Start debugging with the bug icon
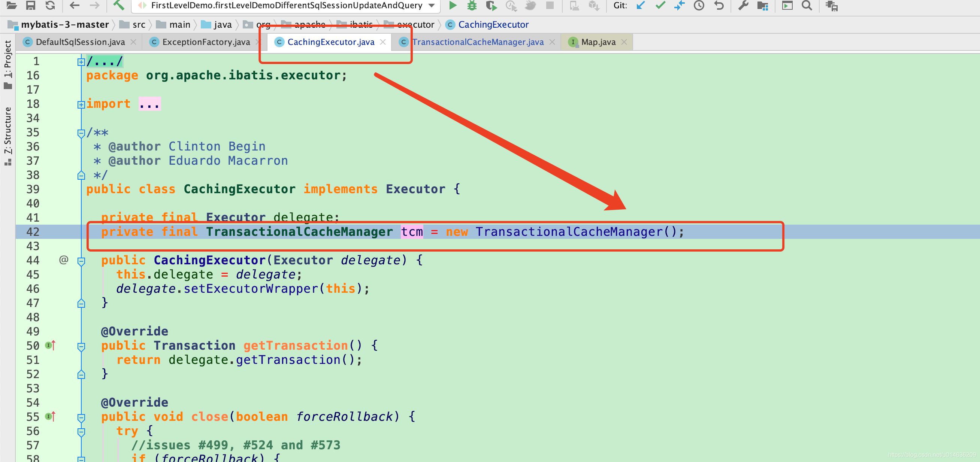 pyautogui.click(x=472, y=5)
